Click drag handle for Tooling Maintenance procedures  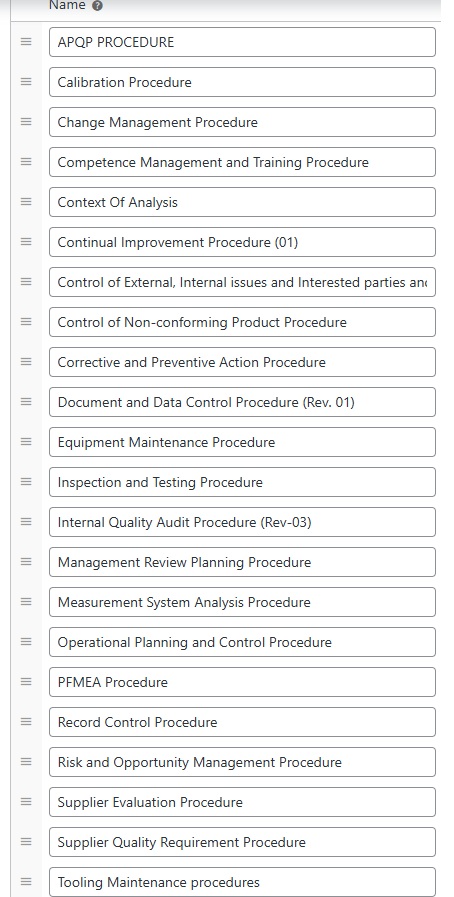26,882
